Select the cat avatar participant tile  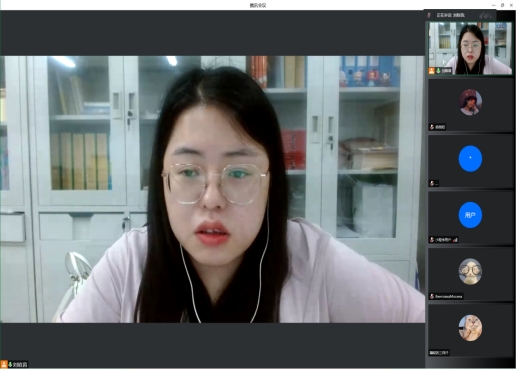(470, 330)
